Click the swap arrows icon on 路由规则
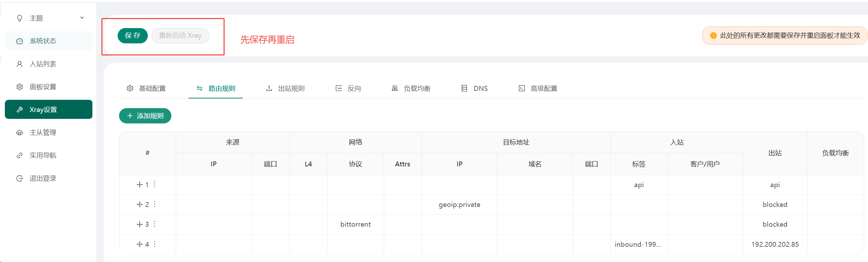Image resolution: width=868 pixels, height=262 pixels. (199, 88)
